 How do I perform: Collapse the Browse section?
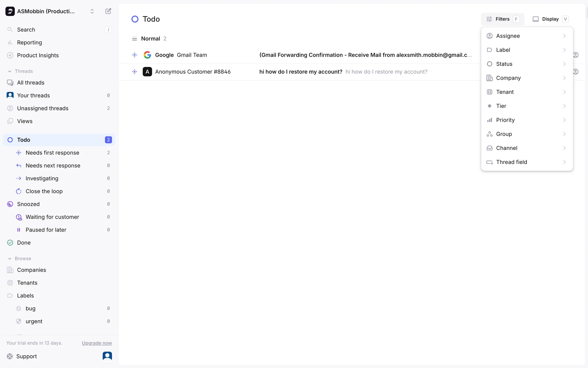[10, 259]
